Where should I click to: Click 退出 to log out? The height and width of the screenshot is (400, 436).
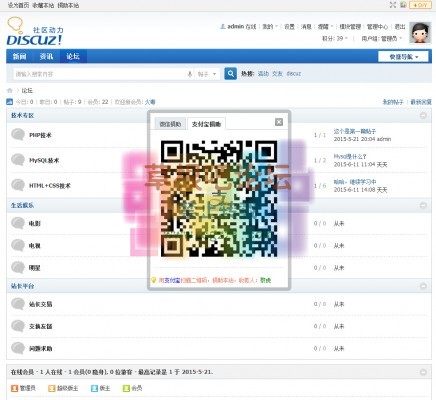(x=400, y=27)
